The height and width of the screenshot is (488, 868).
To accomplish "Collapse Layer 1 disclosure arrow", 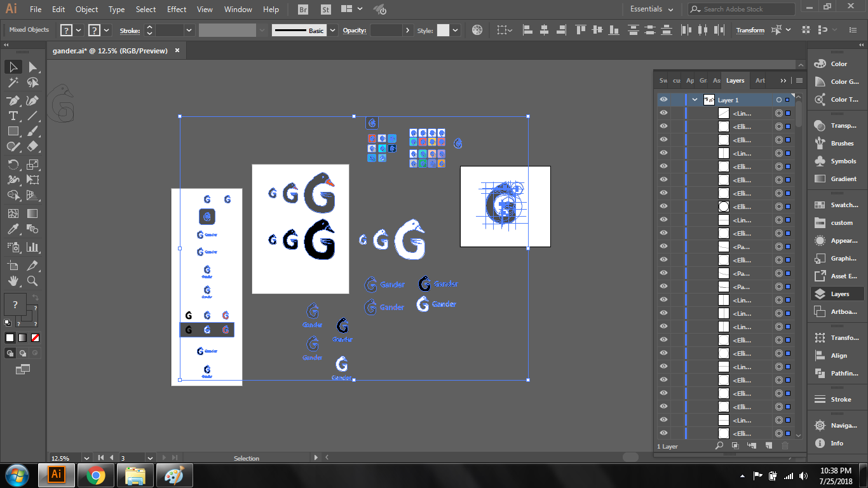I will (x=695, y=100).
